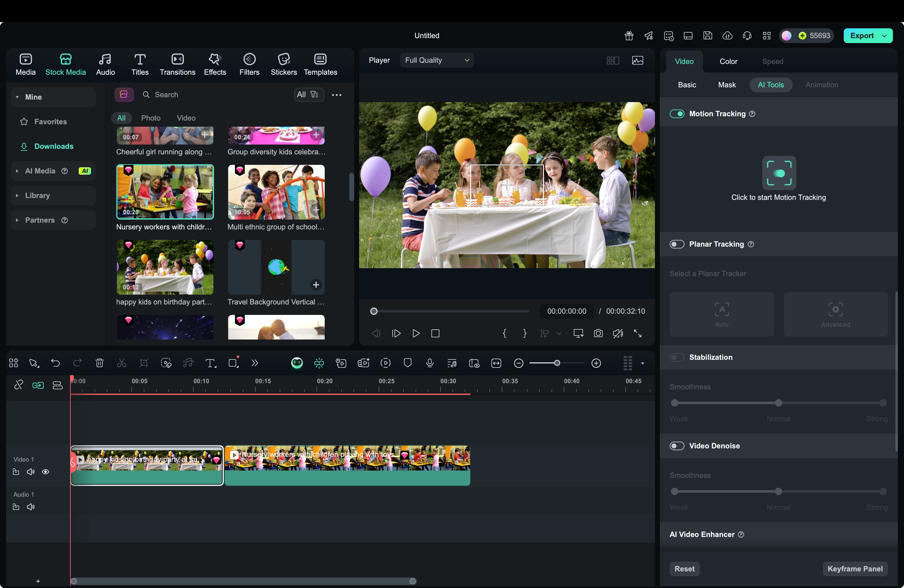Click the Redo arrow icon
The height and width of the screenshot is (588, 904).
77,363
